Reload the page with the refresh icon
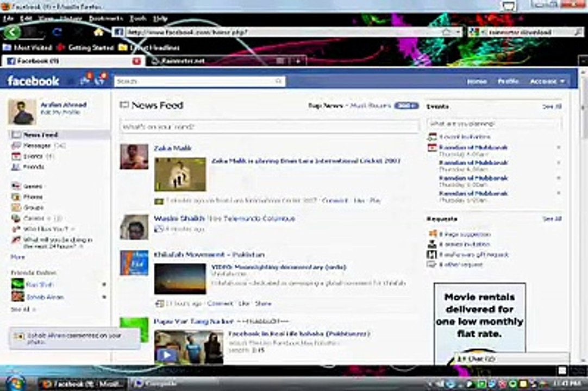 [57, 32]
